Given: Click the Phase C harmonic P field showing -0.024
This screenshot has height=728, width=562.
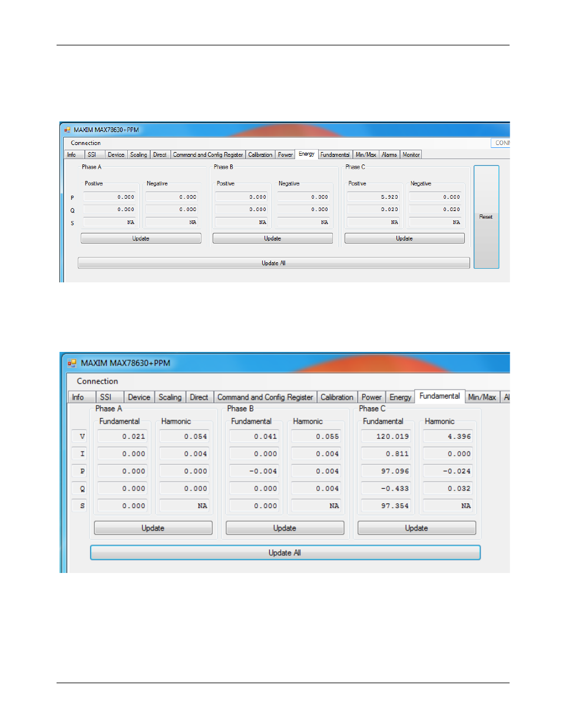Looking at the screenshot, I should (x=448, y=471).
